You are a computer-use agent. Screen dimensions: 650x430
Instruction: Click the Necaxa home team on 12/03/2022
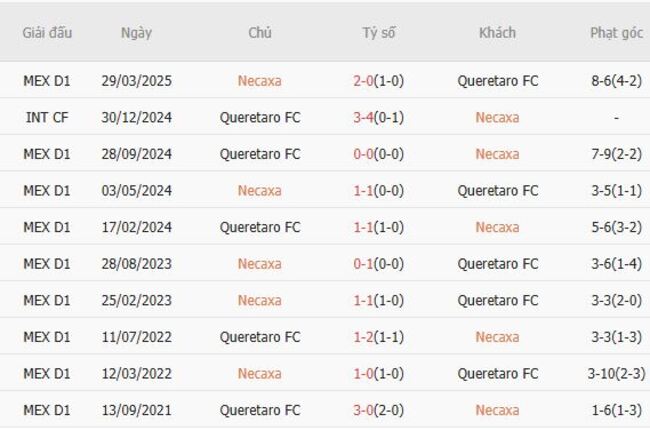point(259,373)
